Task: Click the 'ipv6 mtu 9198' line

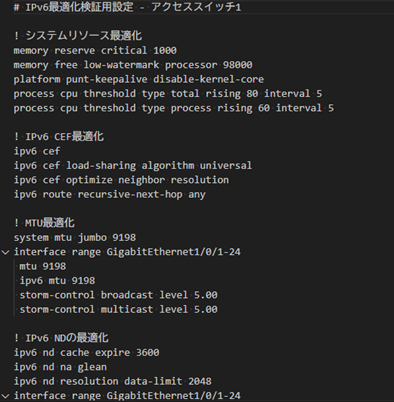Action: tap(57, 281)
